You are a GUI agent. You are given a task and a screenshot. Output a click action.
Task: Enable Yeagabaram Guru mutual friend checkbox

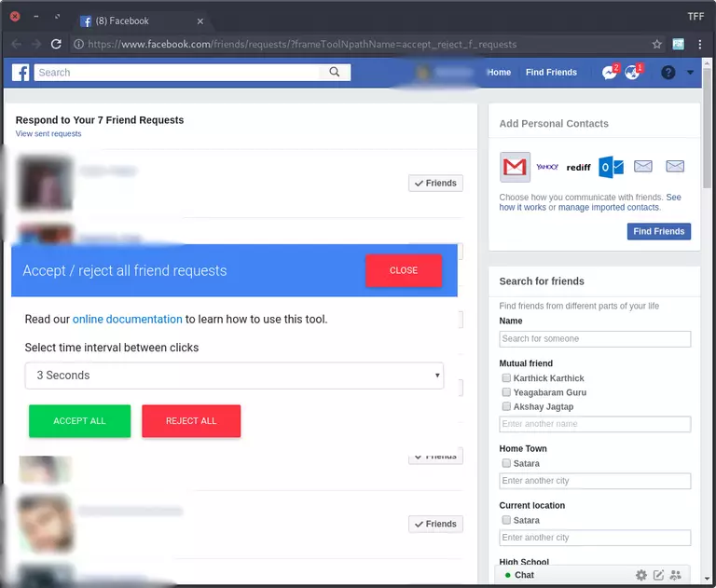pyautogui.click(x=506, y=392)
